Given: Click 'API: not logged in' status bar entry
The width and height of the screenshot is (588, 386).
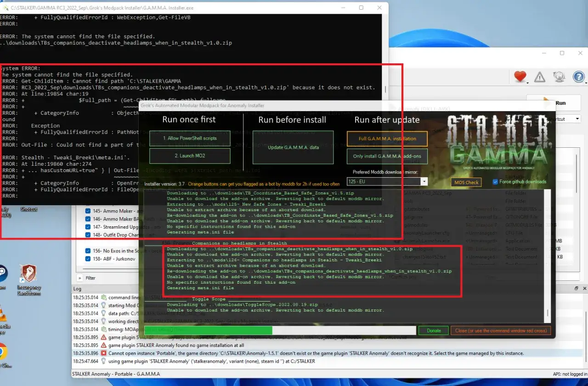Looking at the screenshot, I should tap(570, 374).
